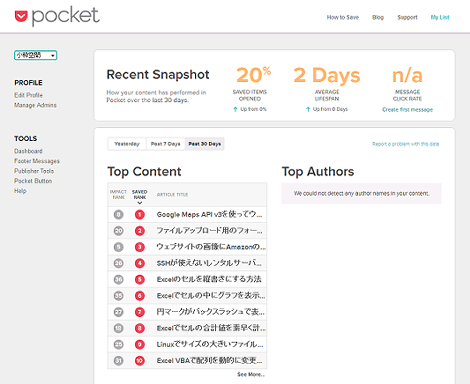Click the red saved rank 7 badge
The image size is (470, 384).
click(140, 312)
